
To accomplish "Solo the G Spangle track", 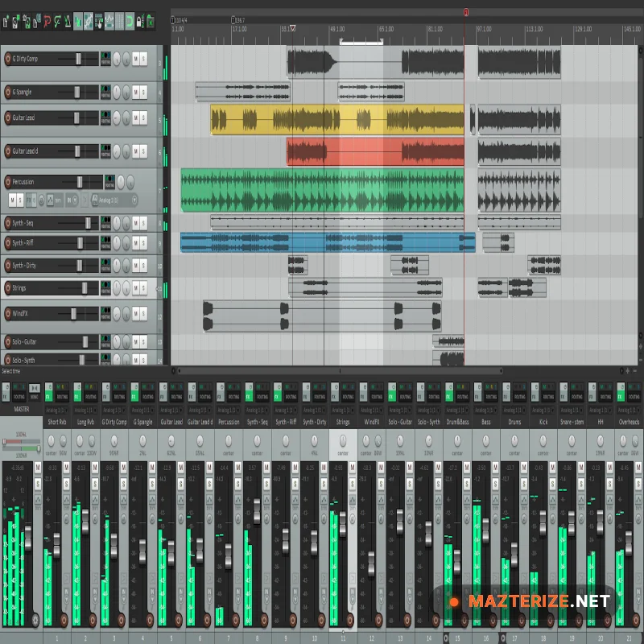I will pyautogui.click(x=144, y=92).
